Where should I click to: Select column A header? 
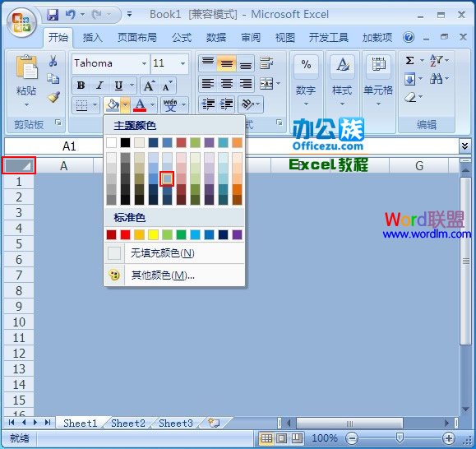[64, 166]
